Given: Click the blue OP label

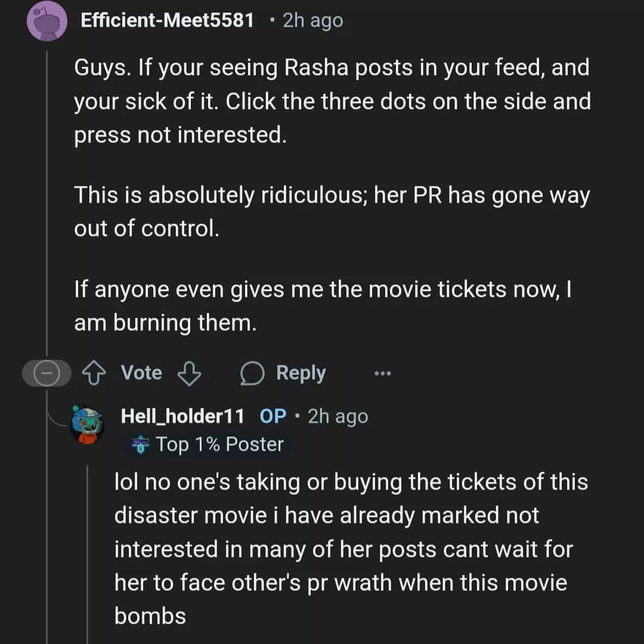Looking at the screenshot, I should [x=273, y=416].
